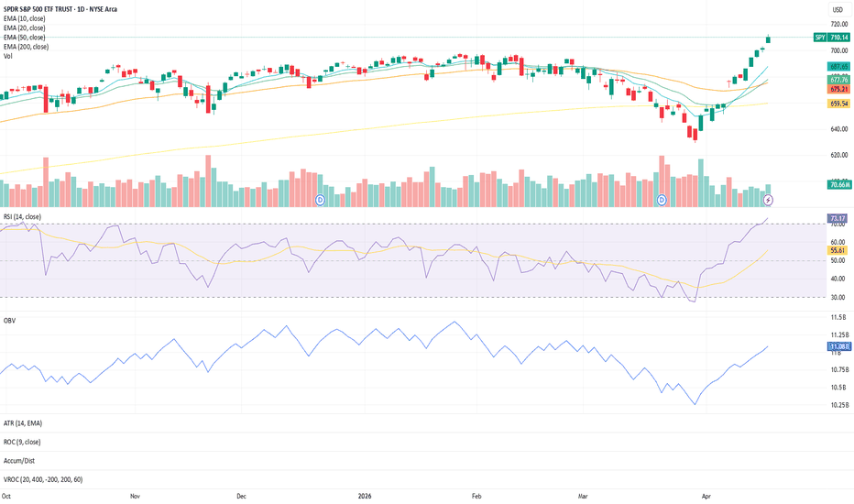This screenshot has width=854, height=504.
Task: Click the 73.17 RSI value label
Action: pos(838,218)
